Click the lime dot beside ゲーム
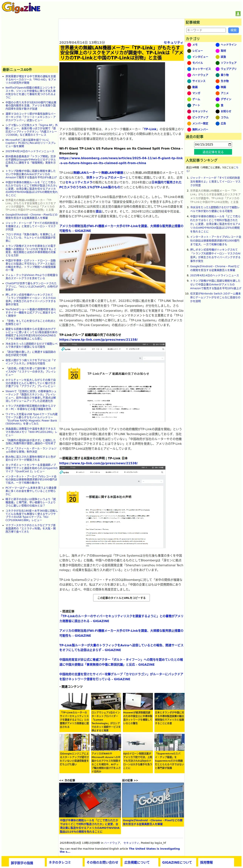Image resolution: width=243 pixels, height=868 pixels. 189,99
